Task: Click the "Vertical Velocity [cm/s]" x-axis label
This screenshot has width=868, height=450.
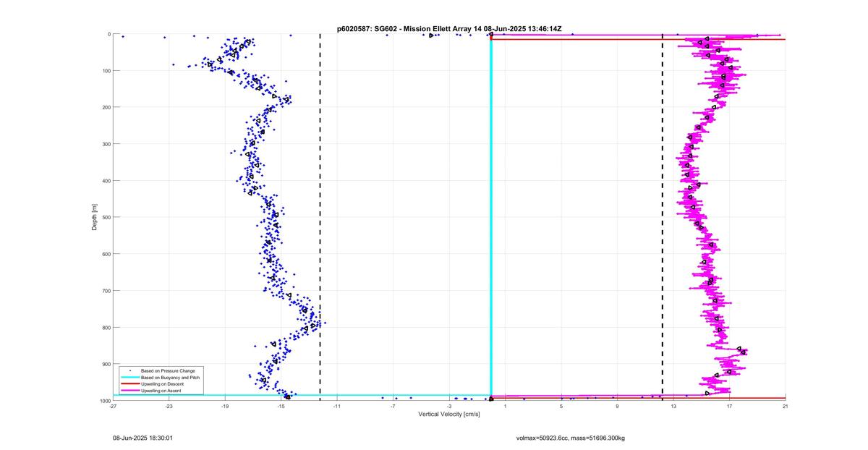Action: (449, 414)
